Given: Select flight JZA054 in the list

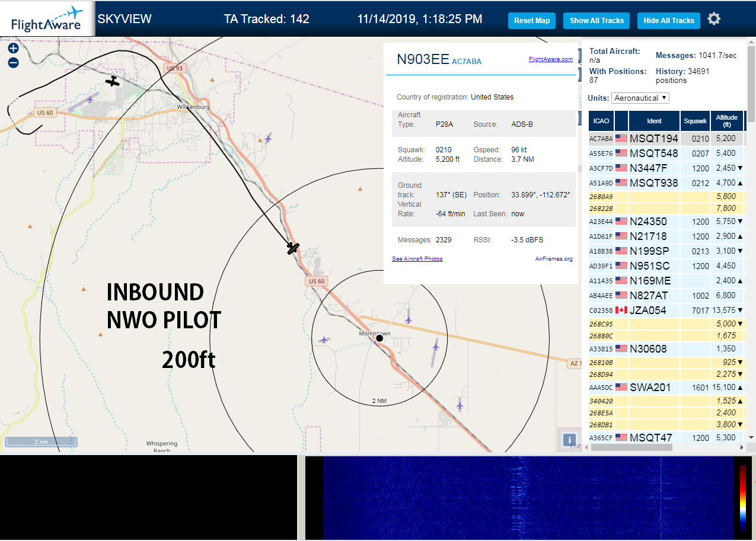Looking at the screenshot, I should point(666,310).
